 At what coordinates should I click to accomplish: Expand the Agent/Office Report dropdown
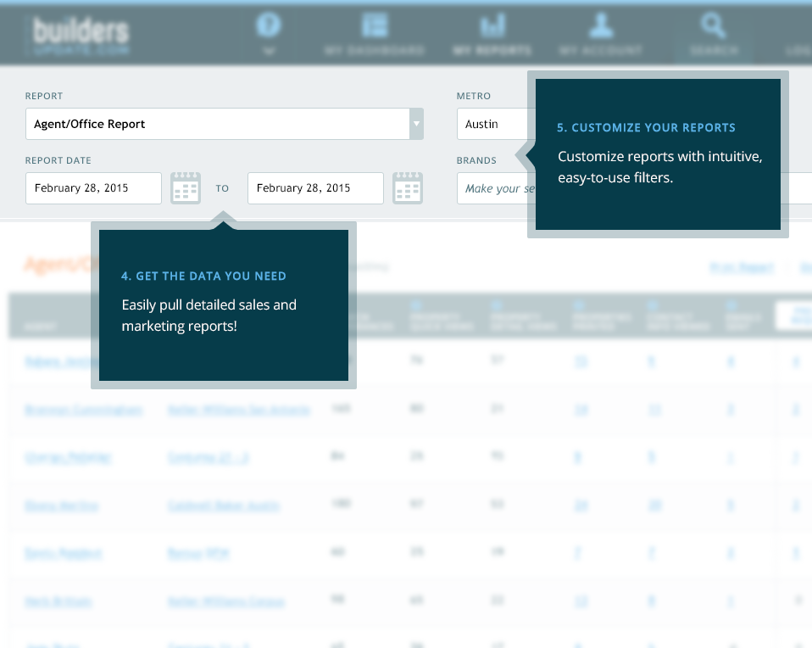pos(415,123)
